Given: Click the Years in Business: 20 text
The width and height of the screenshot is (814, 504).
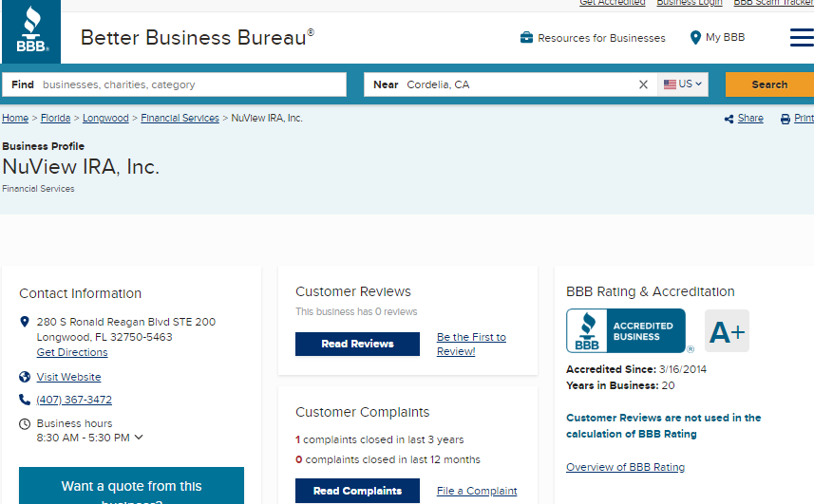Looking at the screenshot, I should (x=620, y=385).
